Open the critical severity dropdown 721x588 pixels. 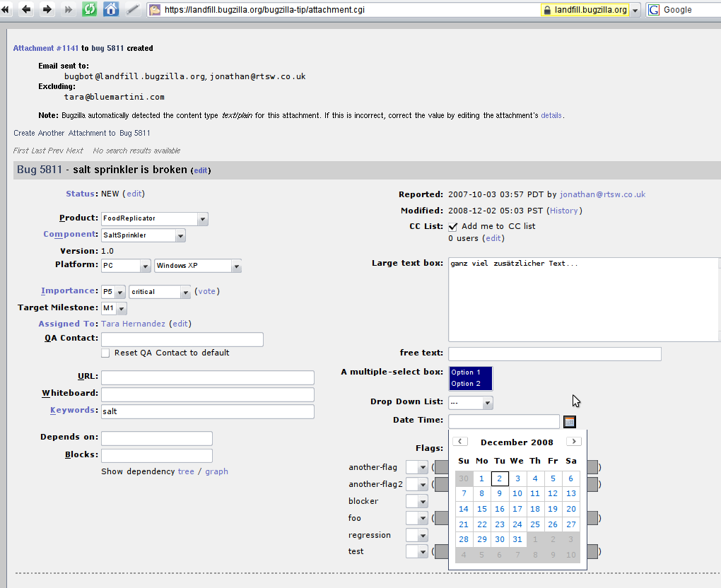tap(160, 292)
